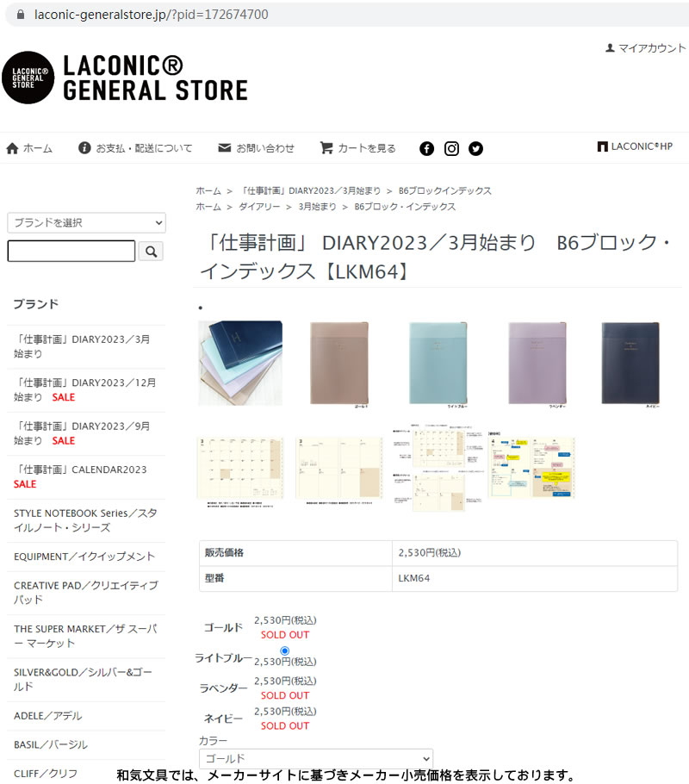Click the magnifier search button

click(x=151, y=251)
